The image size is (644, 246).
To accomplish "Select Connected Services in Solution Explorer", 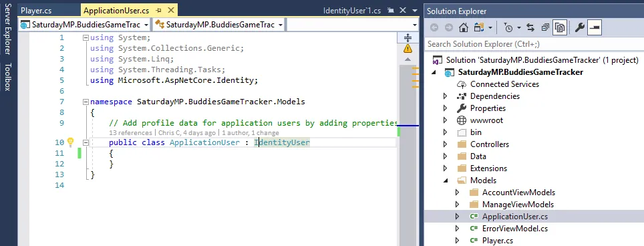I will [505, 84].
